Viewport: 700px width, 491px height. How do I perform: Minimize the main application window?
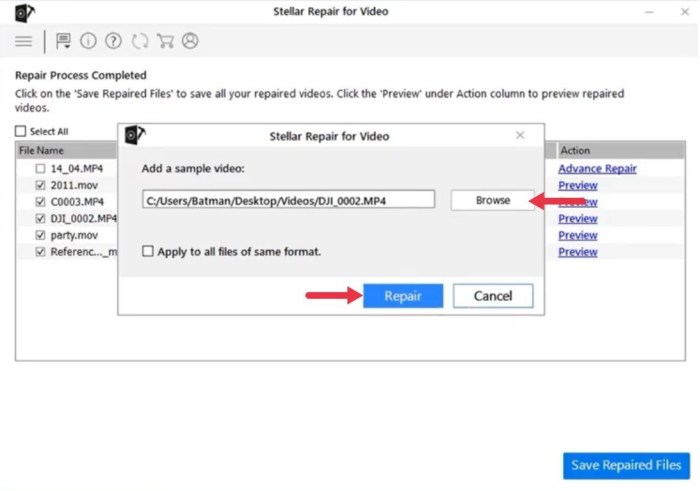tap(649, 12)
